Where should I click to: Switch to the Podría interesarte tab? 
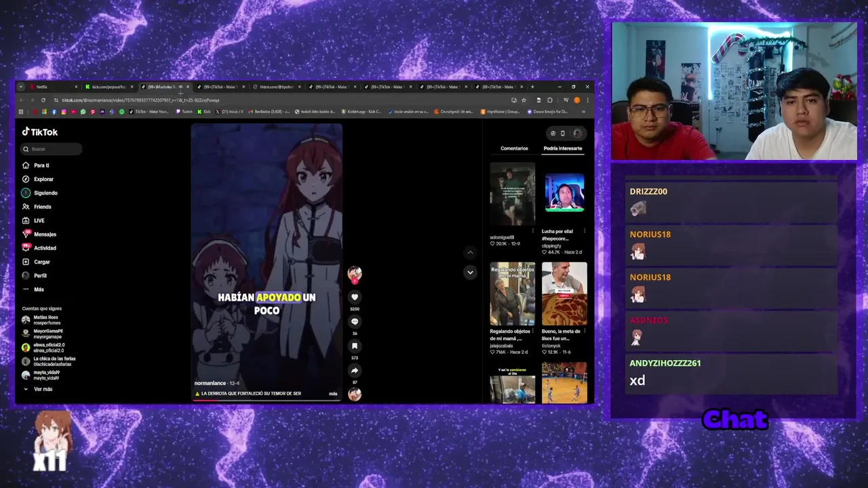562,148
